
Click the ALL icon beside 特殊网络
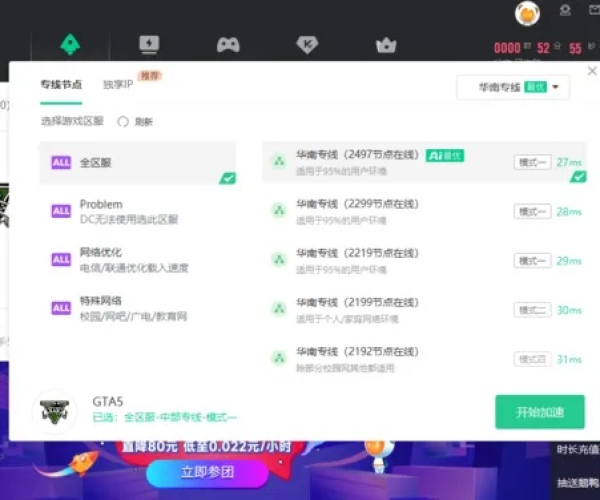61,308
